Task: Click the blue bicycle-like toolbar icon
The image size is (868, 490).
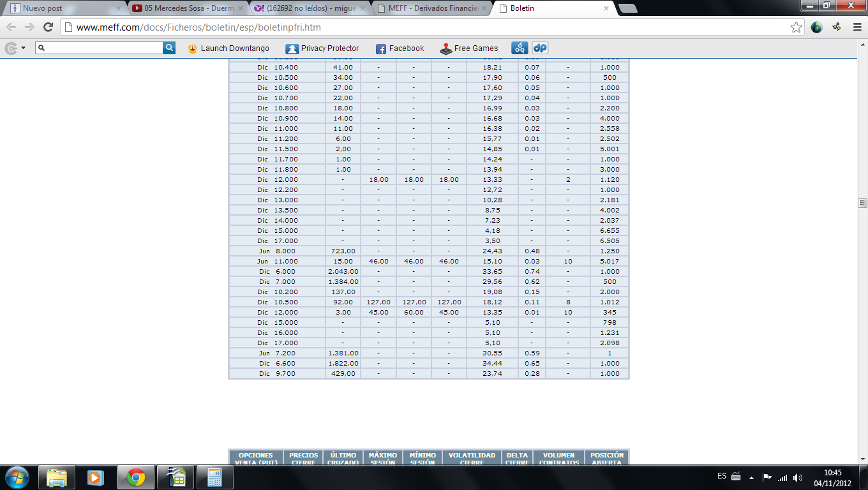Action: coord(520,48)
